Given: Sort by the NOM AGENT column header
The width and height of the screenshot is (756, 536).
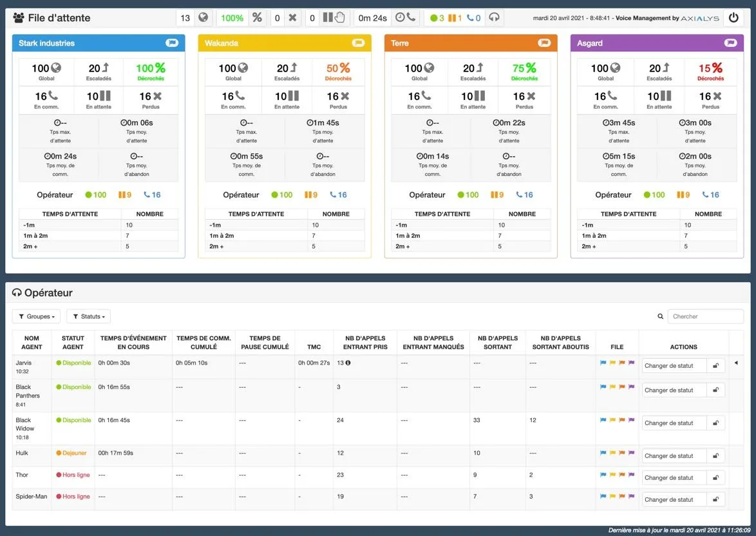Looking at the screenshot, I should pyautogui.click(x=32, y=343).
